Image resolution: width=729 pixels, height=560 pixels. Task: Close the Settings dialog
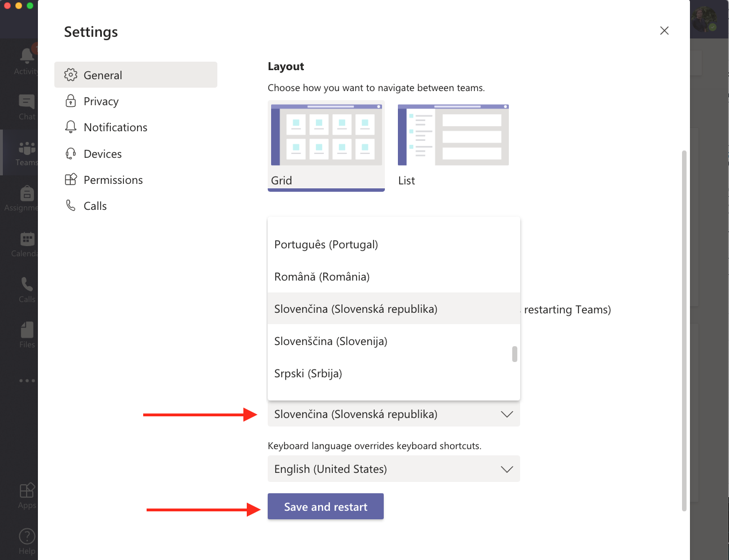tap(664, 31)
